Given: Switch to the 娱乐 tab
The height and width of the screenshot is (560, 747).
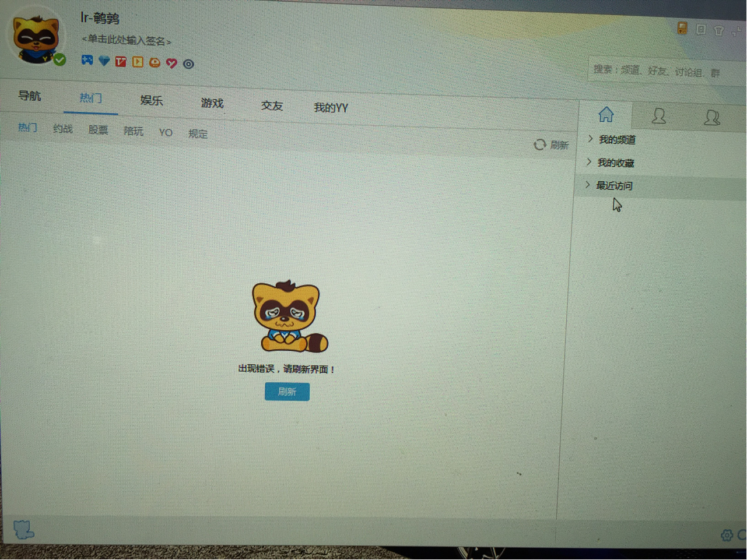Looking at the screenshot, I should 151,101.
